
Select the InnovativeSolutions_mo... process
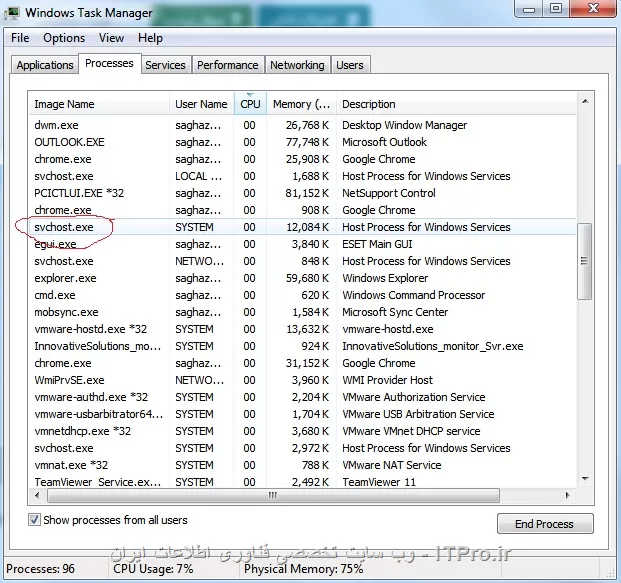tap(303, 346)
